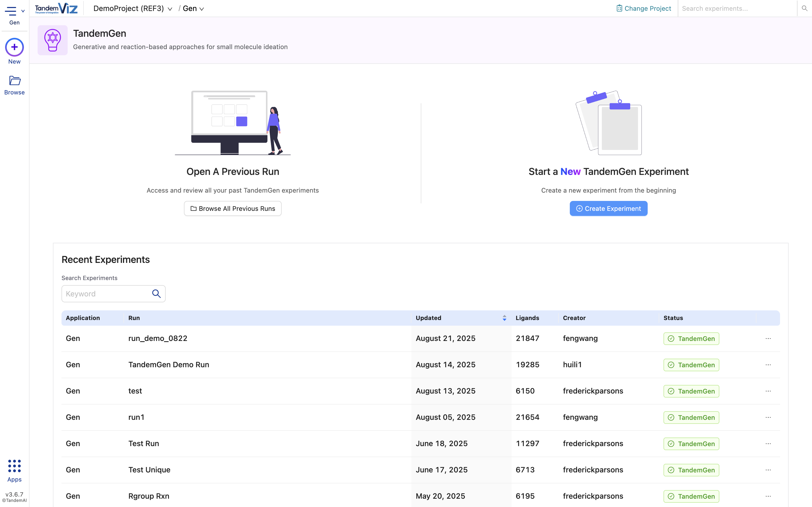Screen dimensions: 812x507
Task: Click Browse All Previous Runs button
Action: click(x=233, y=209)
